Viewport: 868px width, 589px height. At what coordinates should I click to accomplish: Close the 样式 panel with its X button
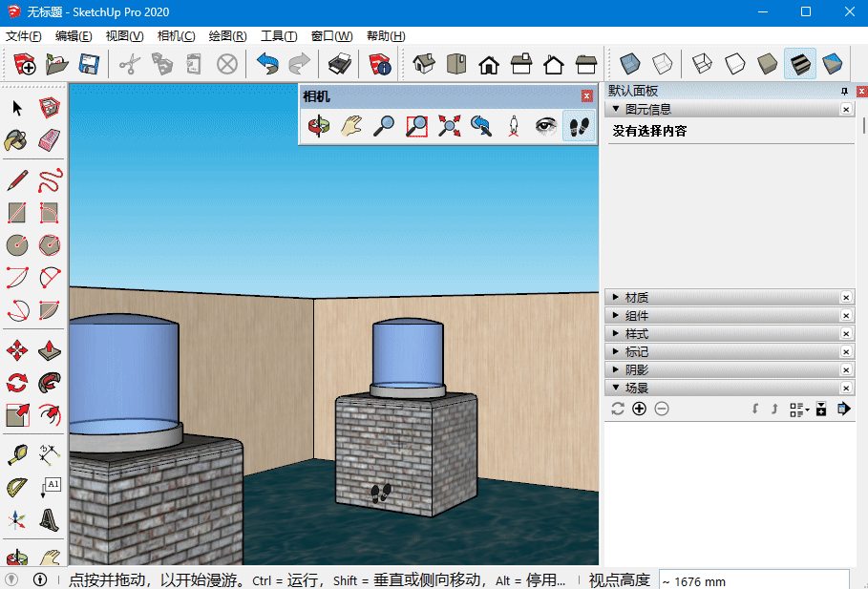pos(846,334)
